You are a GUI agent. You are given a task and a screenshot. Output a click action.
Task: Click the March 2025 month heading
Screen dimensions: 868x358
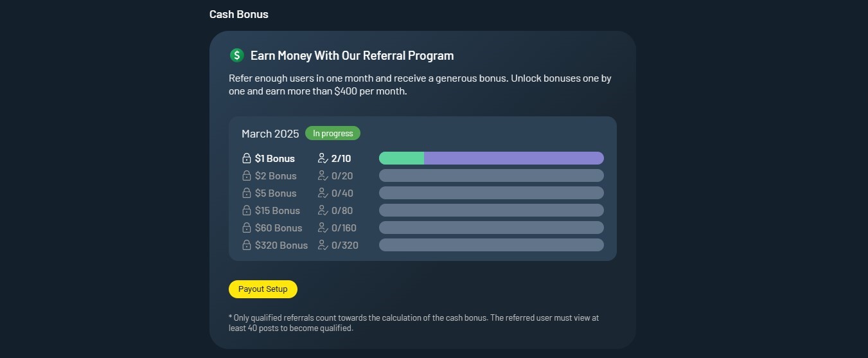(270, 134)
